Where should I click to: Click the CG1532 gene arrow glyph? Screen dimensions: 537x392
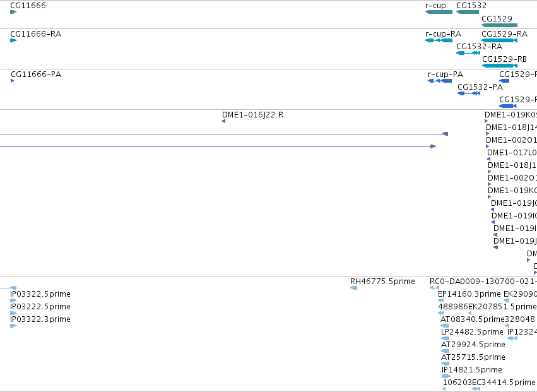[x=468, y=12]
